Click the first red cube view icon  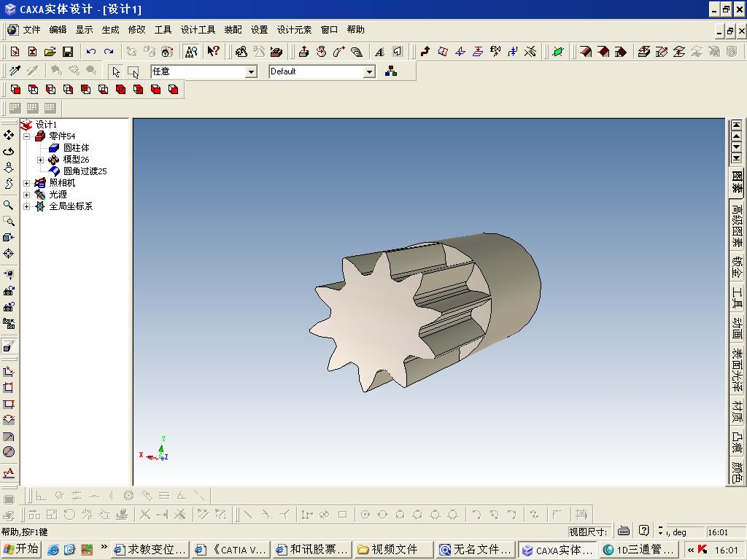point(16,90)
